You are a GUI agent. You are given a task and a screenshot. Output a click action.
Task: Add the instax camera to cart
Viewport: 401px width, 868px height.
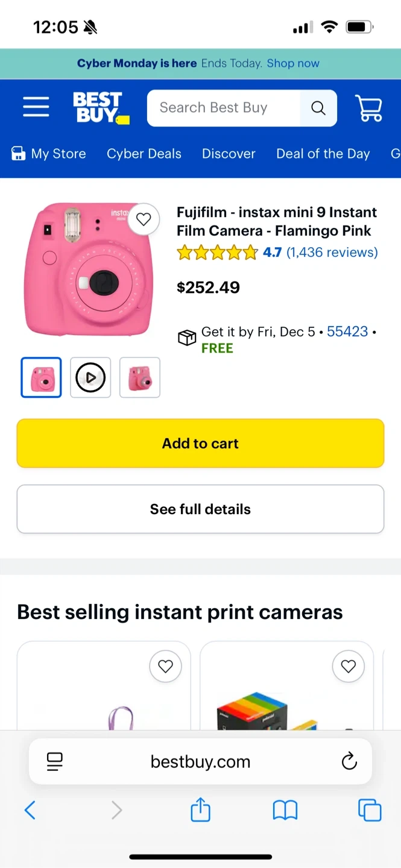[200, 444]
